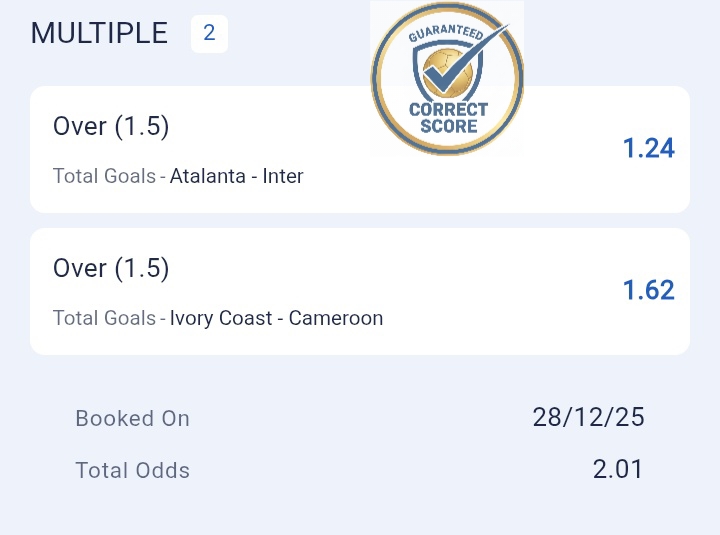Click Total Goals label in Ivory Coast card
720x535 pixels.
[x=104, y=319]
